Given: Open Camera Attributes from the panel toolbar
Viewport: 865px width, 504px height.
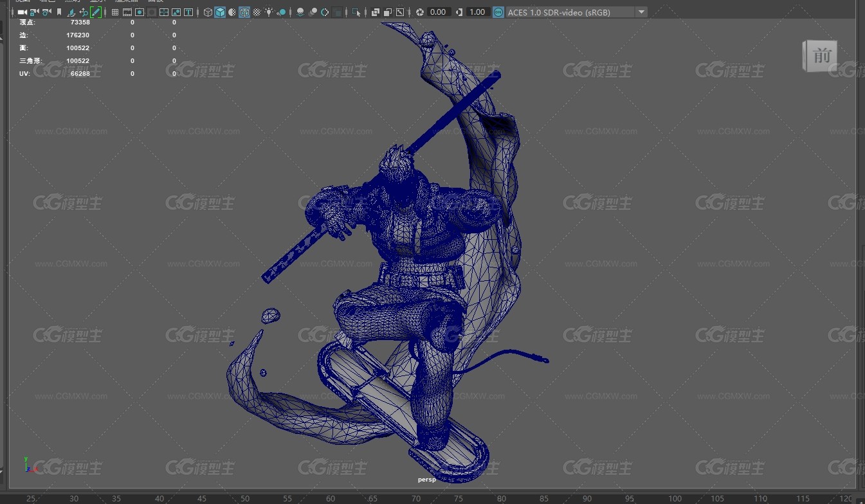Looking at the screenshot, I should point(46,12).
